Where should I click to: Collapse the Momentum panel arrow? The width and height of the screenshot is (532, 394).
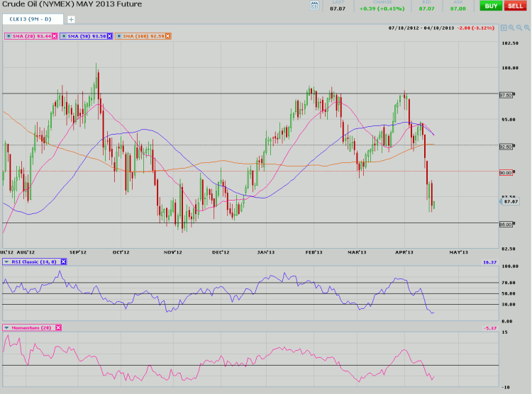point(6,327)
